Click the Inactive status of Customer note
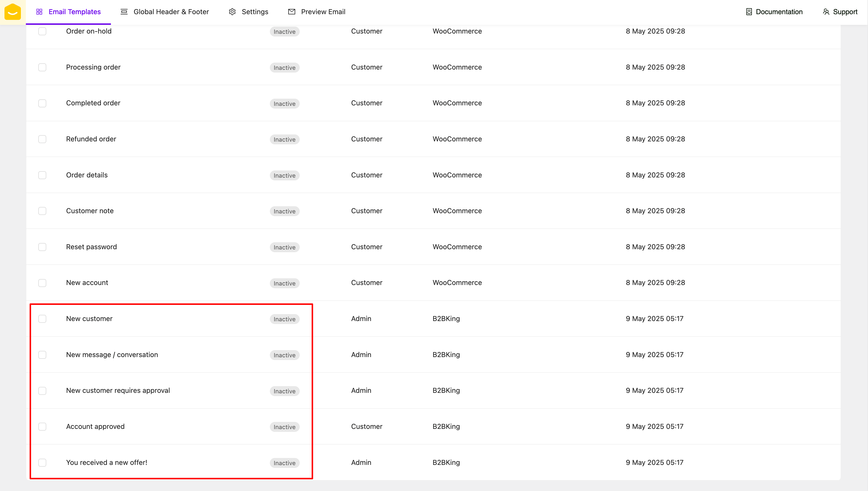Screen dimensions: 868x491 (x=285, y=211)
